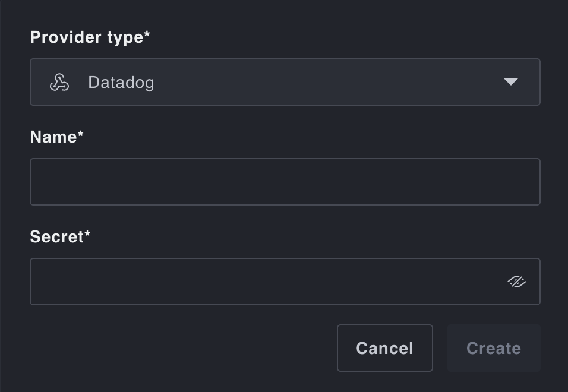Image resolution: width=568 pixels, height=392 pixels.
Task: Click the "Provider type*" label
Action: coord(90,37)
